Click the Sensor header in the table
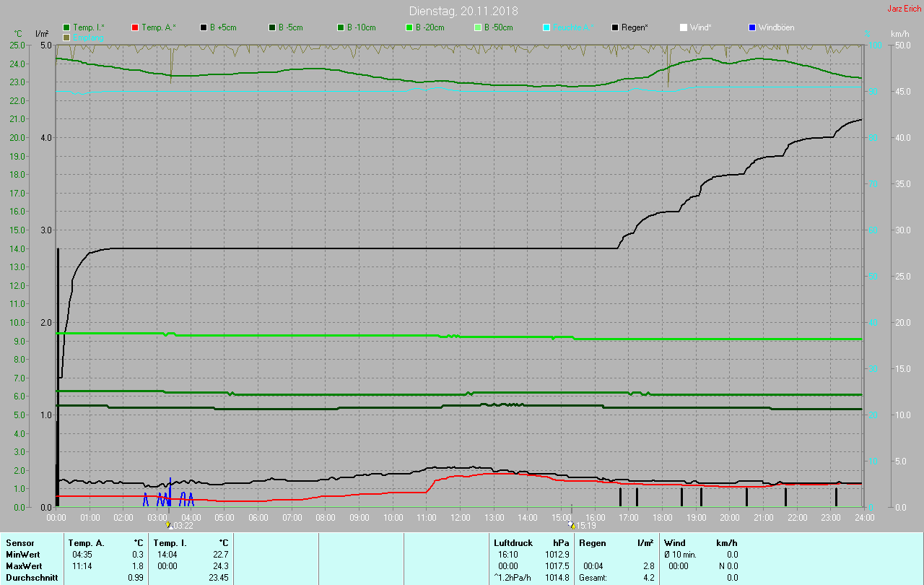This screenshot has width=924, height=585. tap(19, 543)
